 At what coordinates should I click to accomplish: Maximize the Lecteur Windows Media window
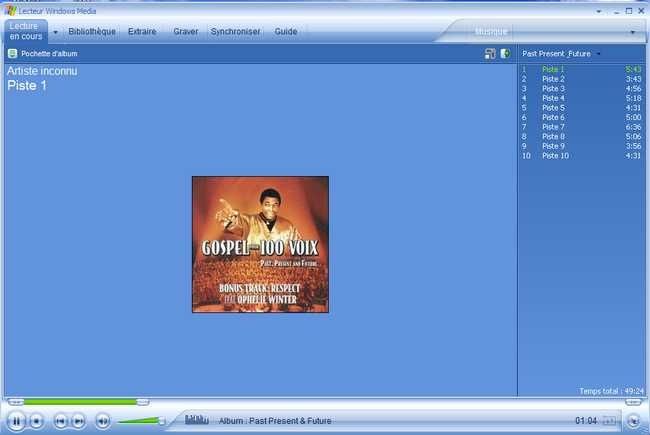pyautogui.click(x=629, y=11)
